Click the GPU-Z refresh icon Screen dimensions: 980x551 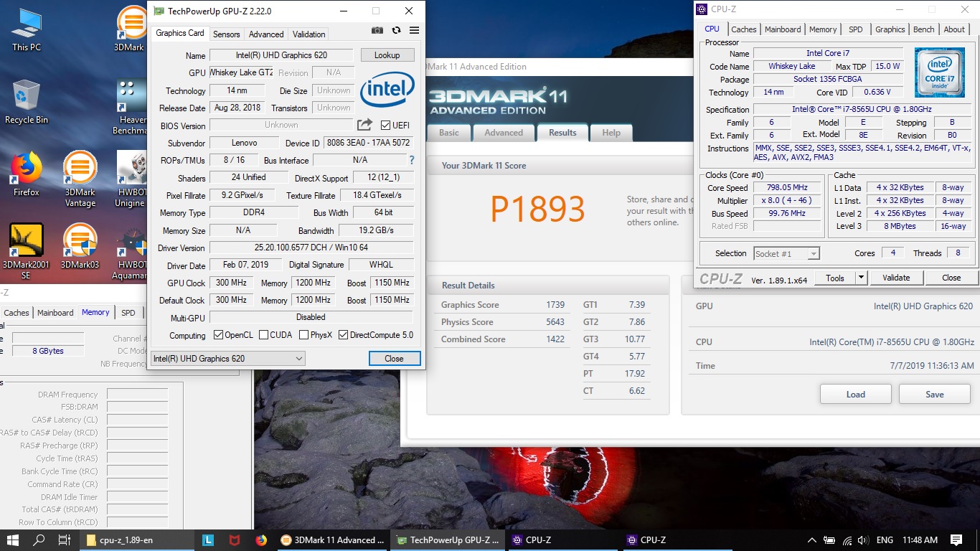coord(396,30)
